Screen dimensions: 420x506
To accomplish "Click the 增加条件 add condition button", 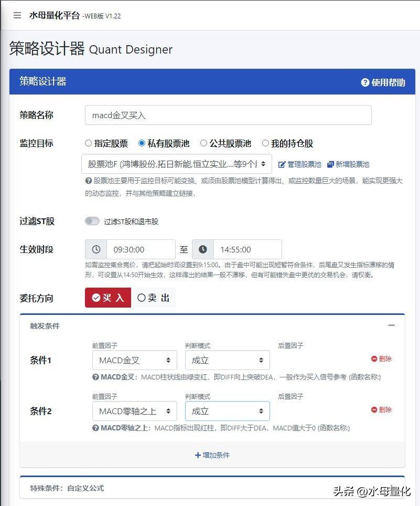I will pos(212,455).
